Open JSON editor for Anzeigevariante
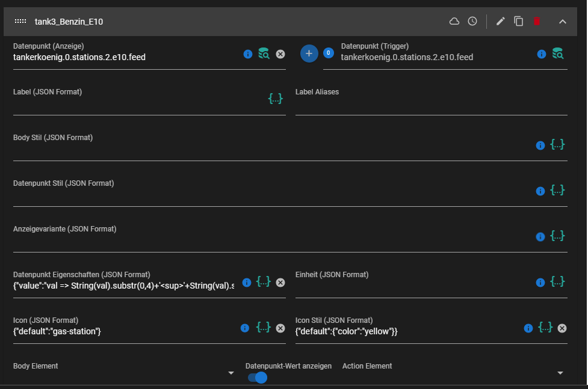 [557, 236]
